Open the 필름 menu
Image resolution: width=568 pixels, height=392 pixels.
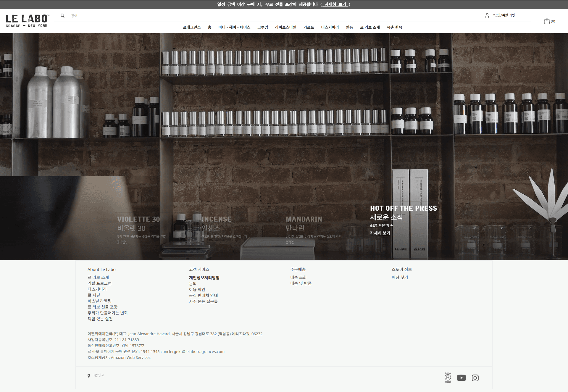(x=349, y=27)
